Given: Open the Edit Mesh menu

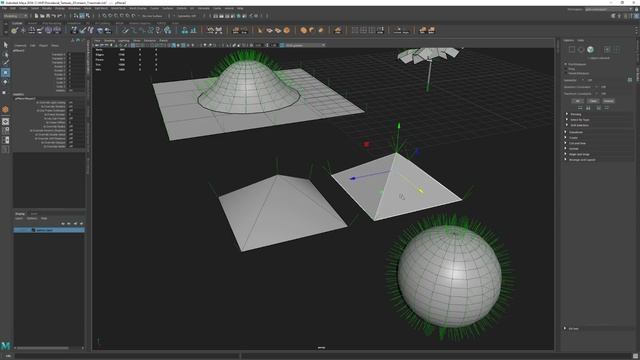Looking at the screenshot, I should [x=101, y=8].
